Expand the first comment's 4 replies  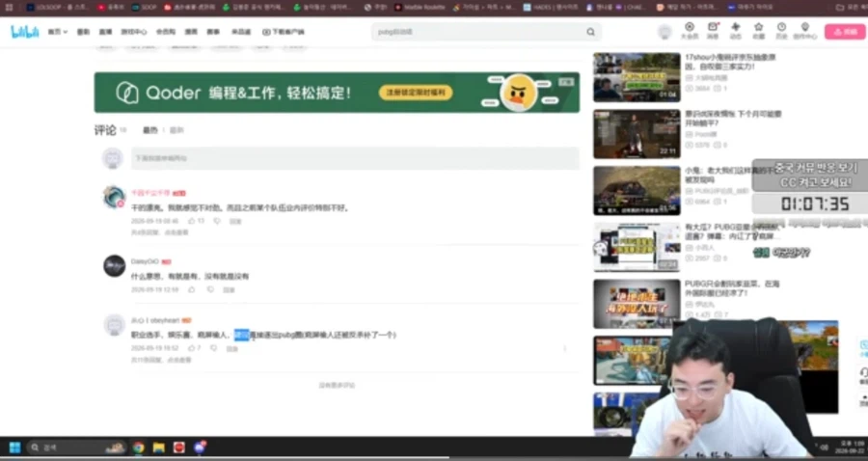point(159,232)
